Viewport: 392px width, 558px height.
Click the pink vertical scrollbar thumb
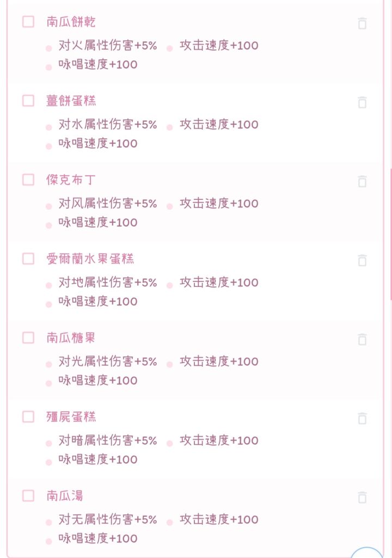(x=390, y=234)
